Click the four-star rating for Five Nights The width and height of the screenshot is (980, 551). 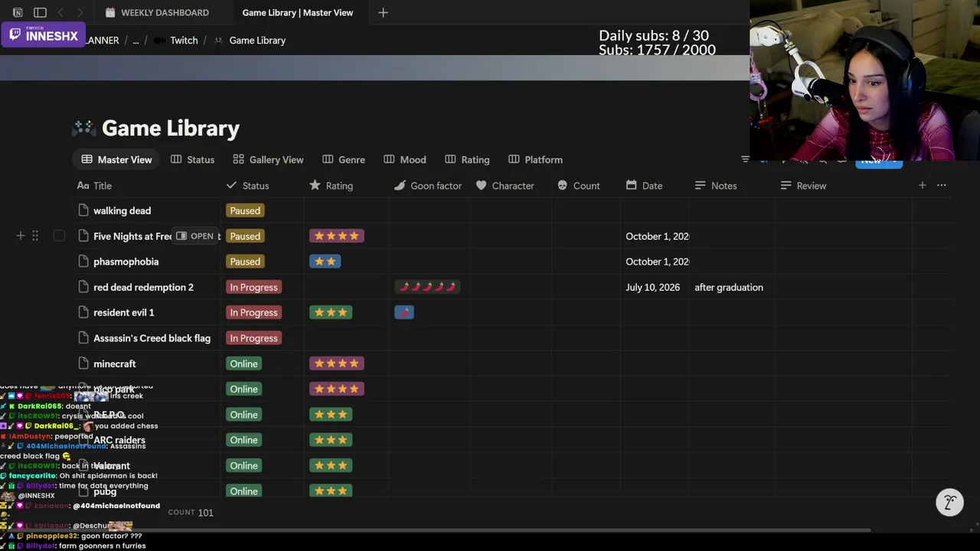(x=337, y=236)
